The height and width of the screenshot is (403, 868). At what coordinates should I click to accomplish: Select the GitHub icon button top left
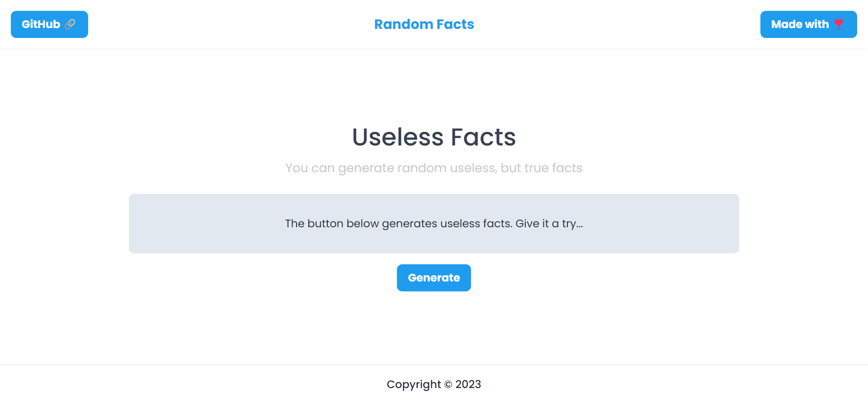[49, 24]
